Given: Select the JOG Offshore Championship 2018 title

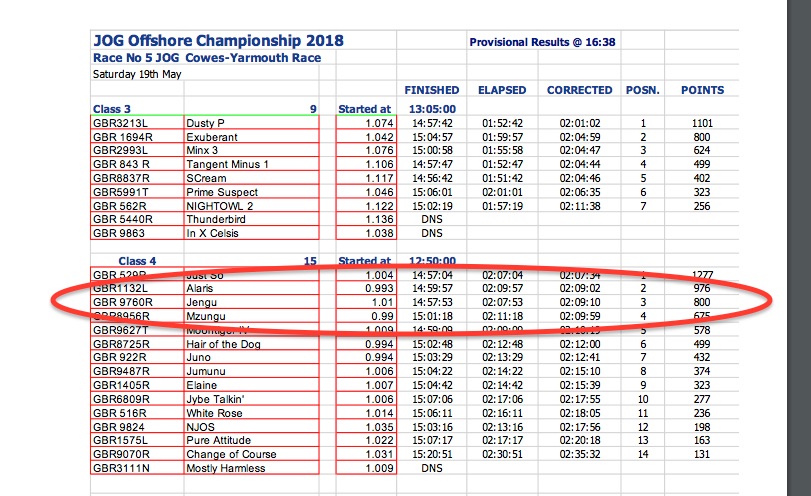Looking at the screenshot, I should (x=218, y=41).
